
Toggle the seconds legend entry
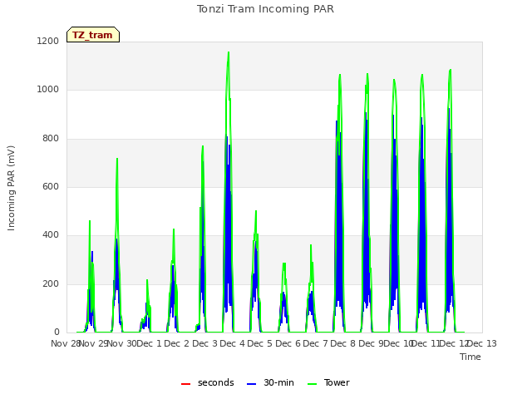tap(207, 382)
